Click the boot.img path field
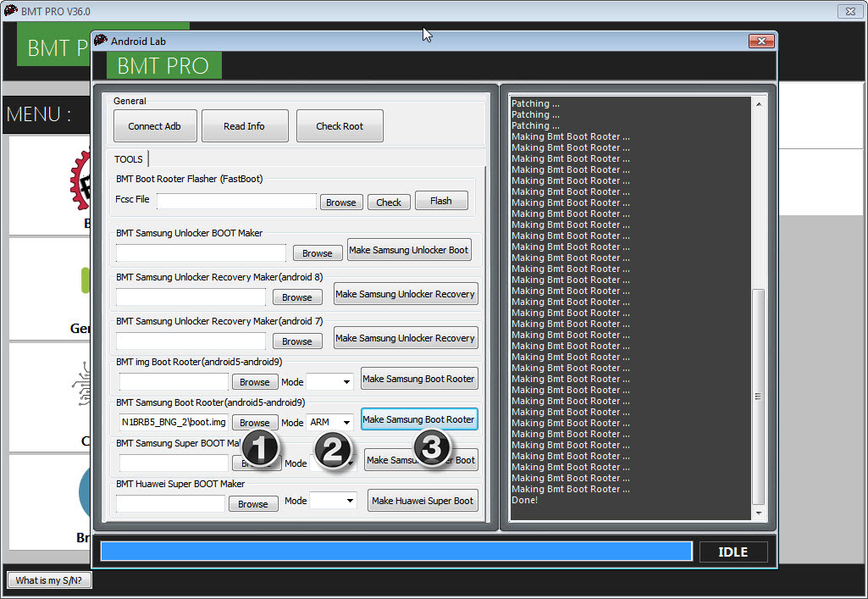Viewport: 868px width, 599px height. pyautogui.click(x=174, y=423)
